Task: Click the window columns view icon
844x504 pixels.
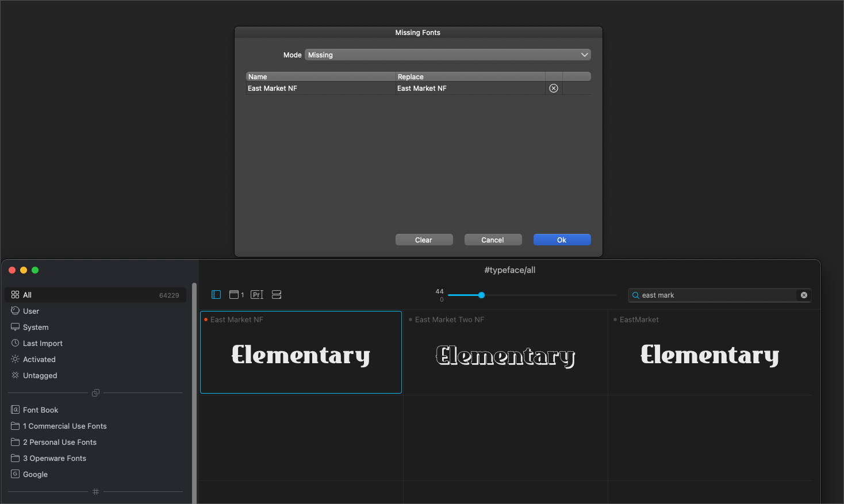Action: pyautogui.click(x=234, y=295)
